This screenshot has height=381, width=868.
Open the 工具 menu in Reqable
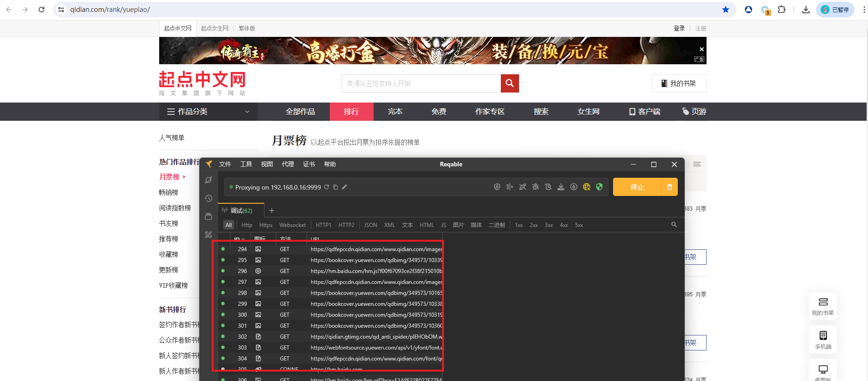pos(246,164)
